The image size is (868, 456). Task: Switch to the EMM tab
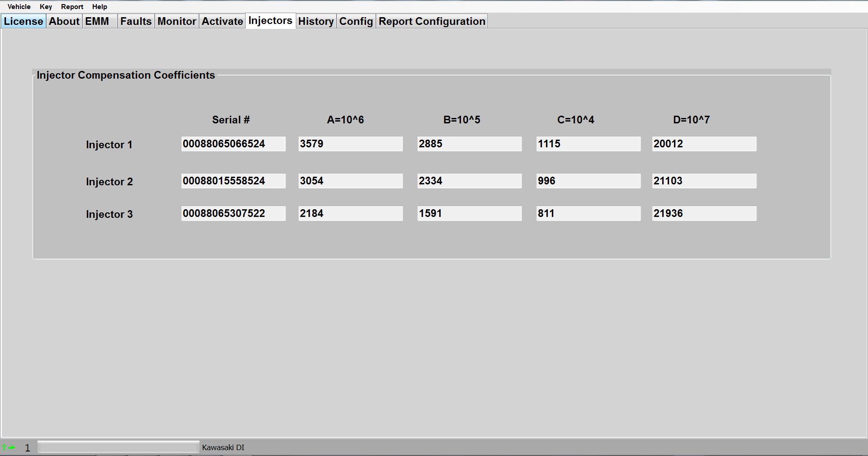100,21
